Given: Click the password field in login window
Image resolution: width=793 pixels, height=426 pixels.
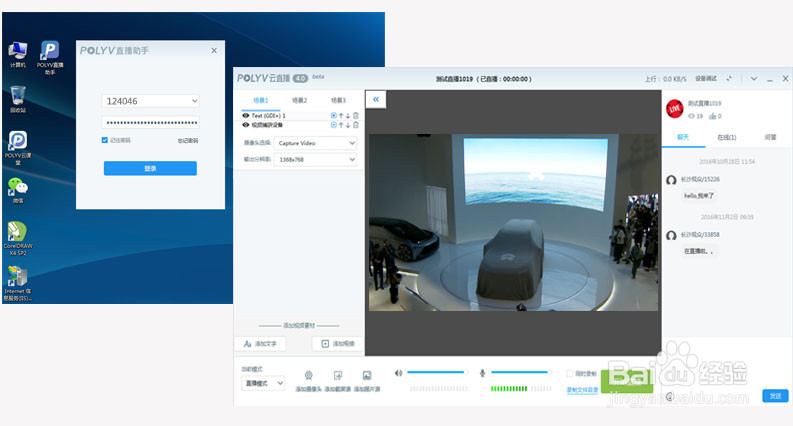Looking at the screenshot, I should pos(150,122).
